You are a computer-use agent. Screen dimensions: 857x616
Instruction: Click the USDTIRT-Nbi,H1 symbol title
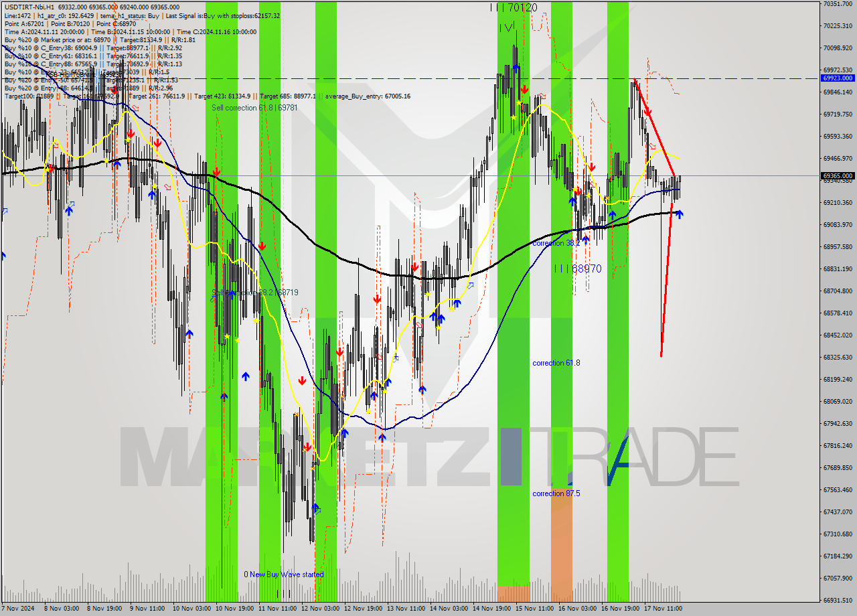(29, 7)
